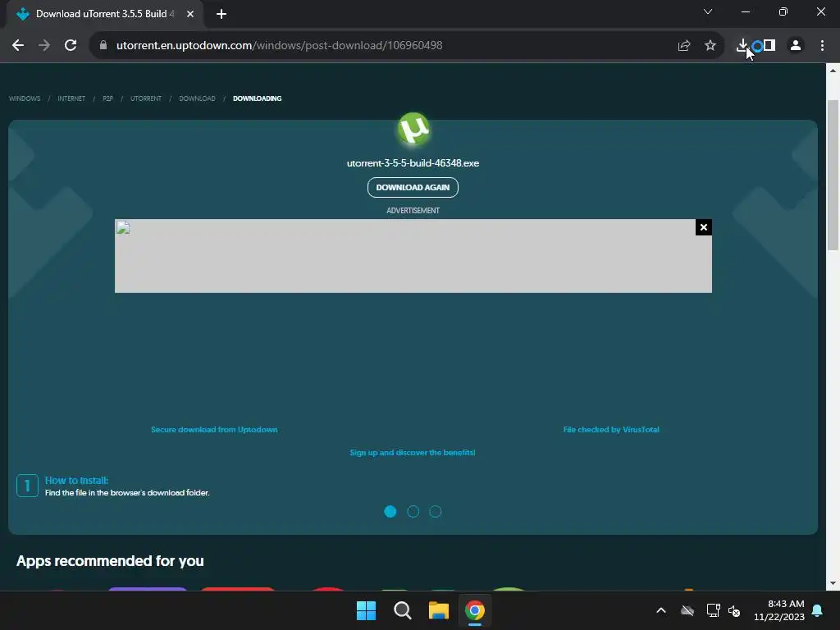Open File Explorer from taskbar

(x=439, y=610)
